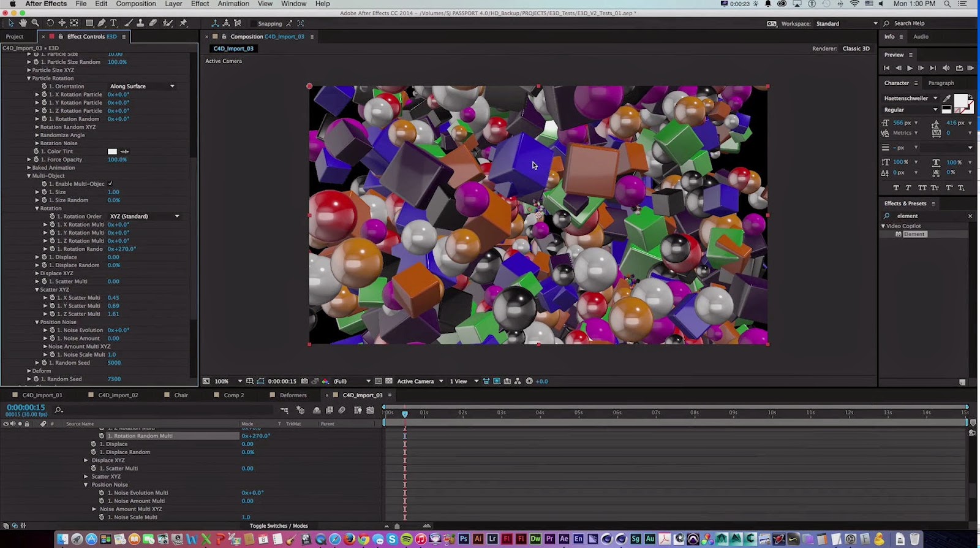
Task: Select the Eraser tool
Action: click(153, 23)
